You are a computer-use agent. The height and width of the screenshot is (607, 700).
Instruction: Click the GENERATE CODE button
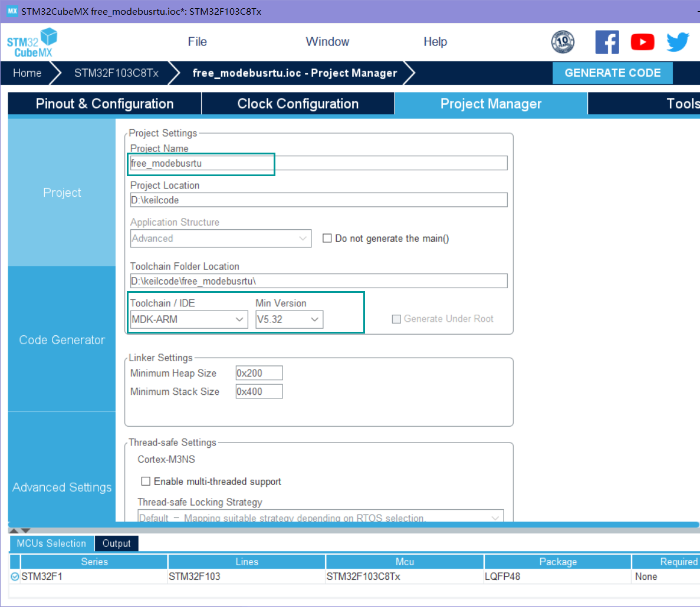click(613, 72)
